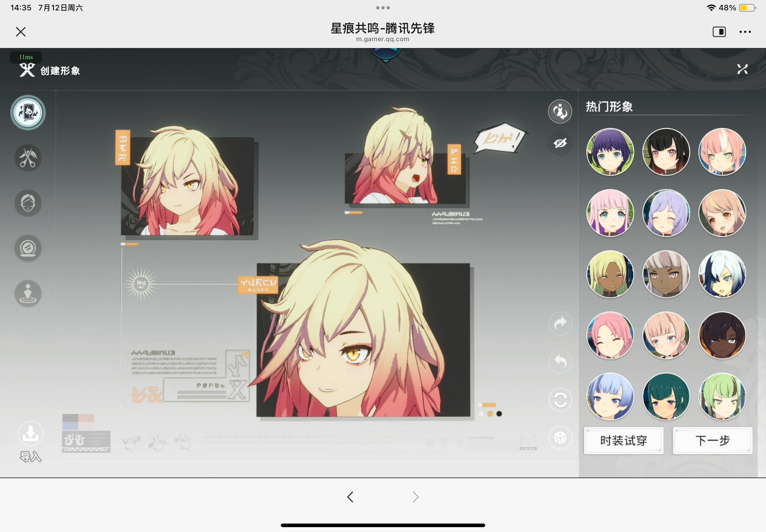This screenshot has width=766, height=532.
Task: Select the green-haired preset avatar
Action: (722, 397)
